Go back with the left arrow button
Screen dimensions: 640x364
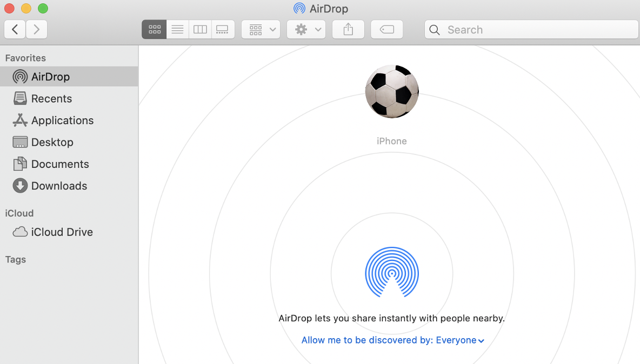15,29
